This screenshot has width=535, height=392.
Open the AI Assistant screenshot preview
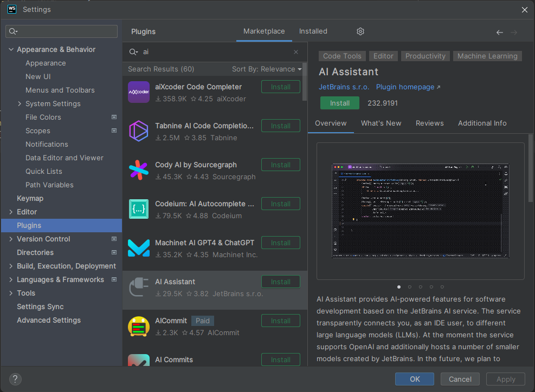coord(421,211)
